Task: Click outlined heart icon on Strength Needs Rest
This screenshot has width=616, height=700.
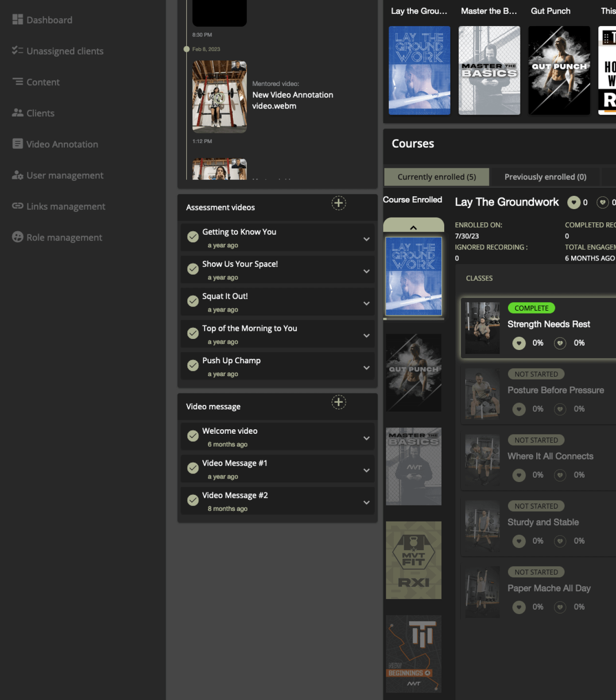Action: (560, 343)
